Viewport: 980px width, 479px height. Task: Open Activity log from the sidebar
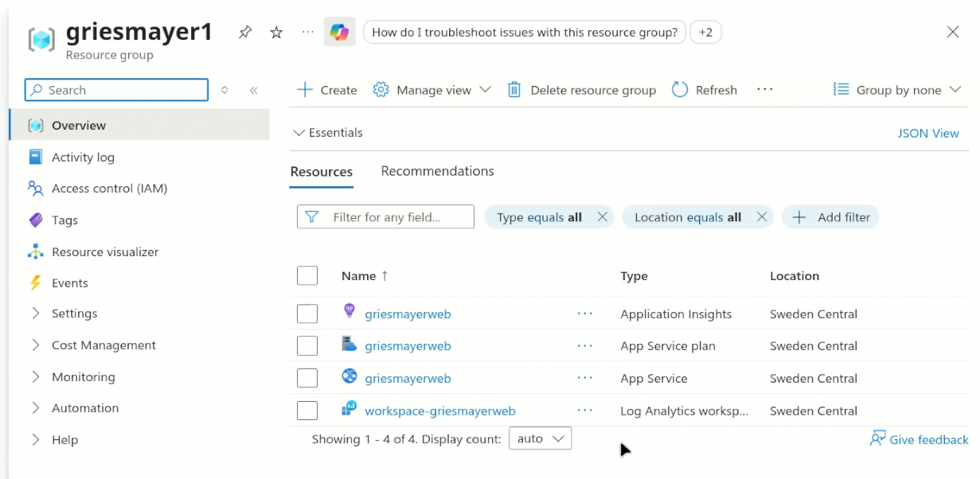click(83, 158)
